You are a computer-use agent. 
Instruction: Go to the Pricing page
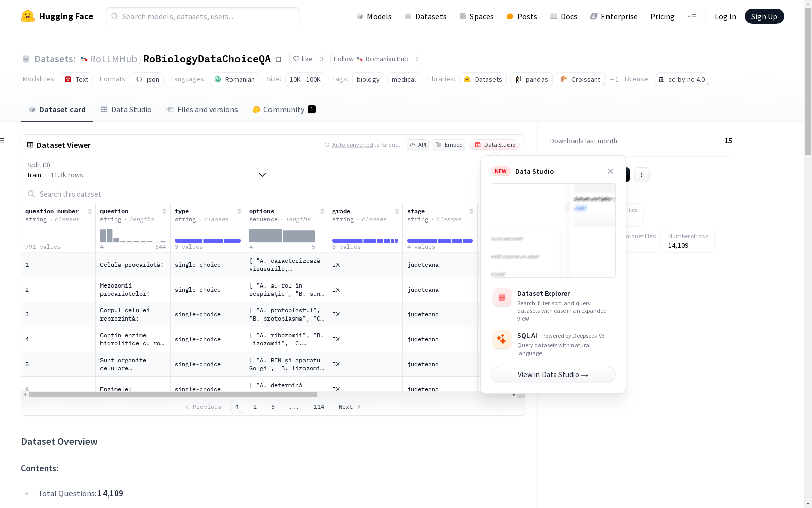662,16
